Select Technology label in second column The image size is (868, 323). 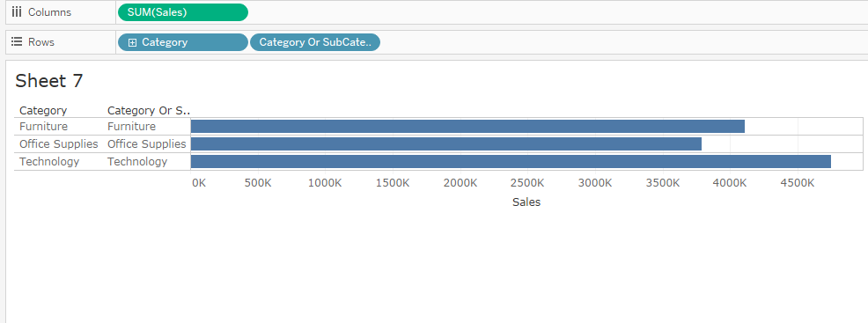click(137, 162)
